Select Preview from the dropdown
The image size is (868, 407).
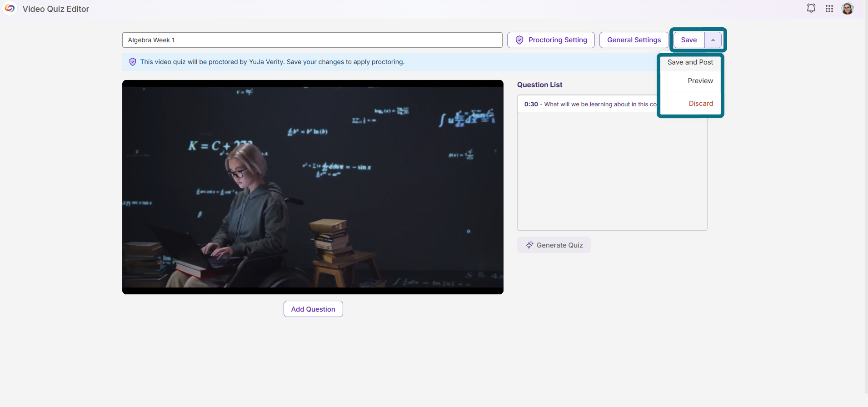pyautogui.click(x=690, y=81)
